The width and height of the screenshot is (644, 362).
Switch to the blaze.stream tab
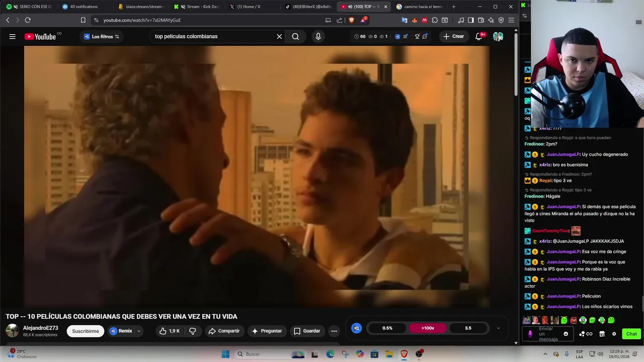point(141,7)
